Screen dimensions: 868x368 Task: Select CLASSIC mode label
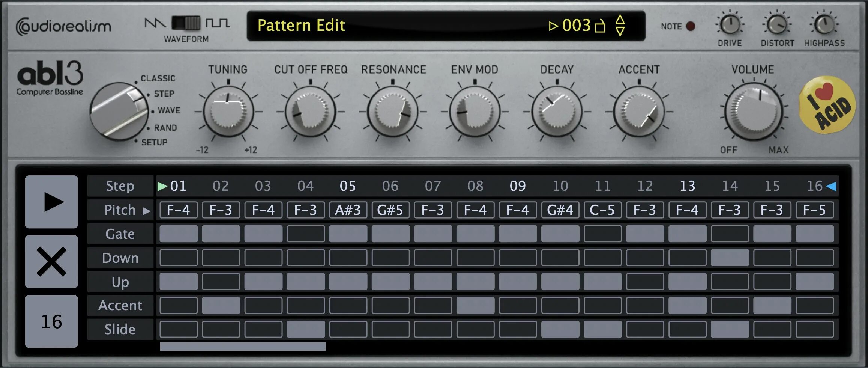pyautogui.click(x=158, y=78)
